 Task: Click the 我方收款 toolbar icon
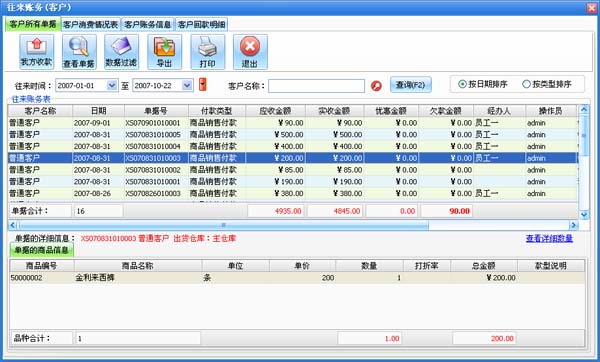click(36, 52)
